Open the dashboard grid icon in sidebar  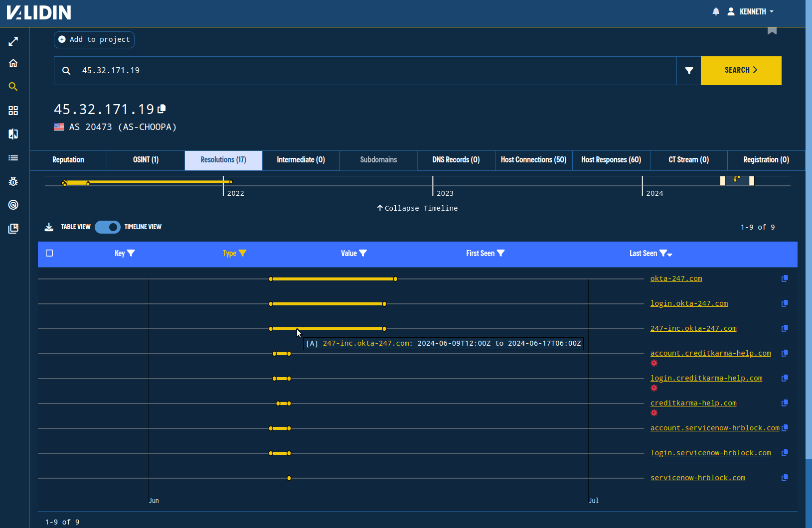click(13, 111)
